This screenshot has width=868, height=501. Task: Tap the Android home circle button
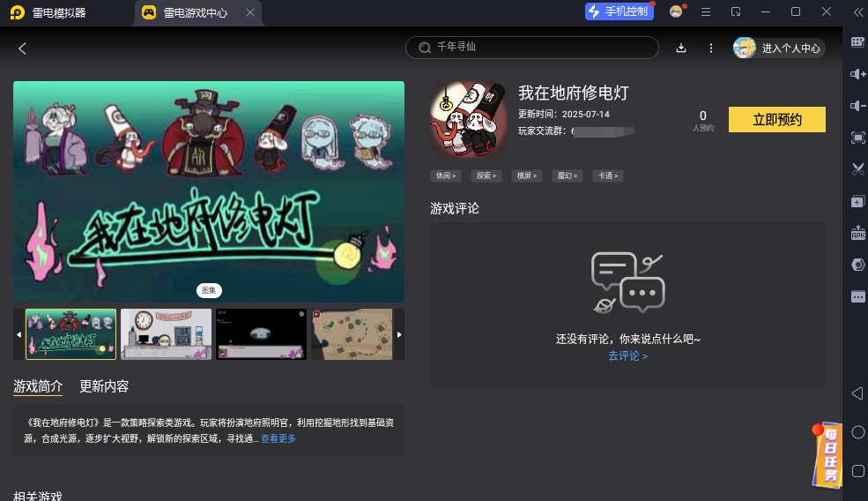(857, 432)
